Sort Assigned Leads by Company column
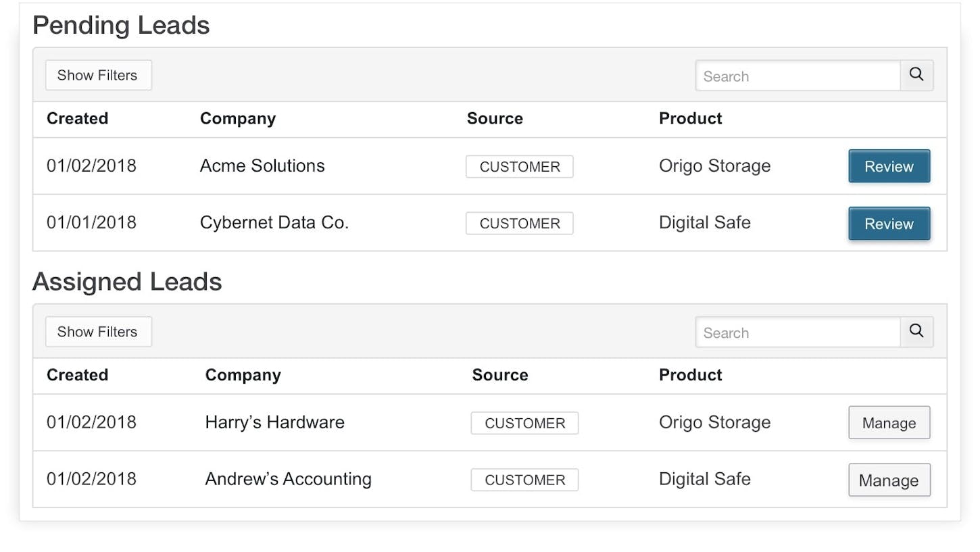This screenshot has height=552, width=980. (x=243, y=375)
